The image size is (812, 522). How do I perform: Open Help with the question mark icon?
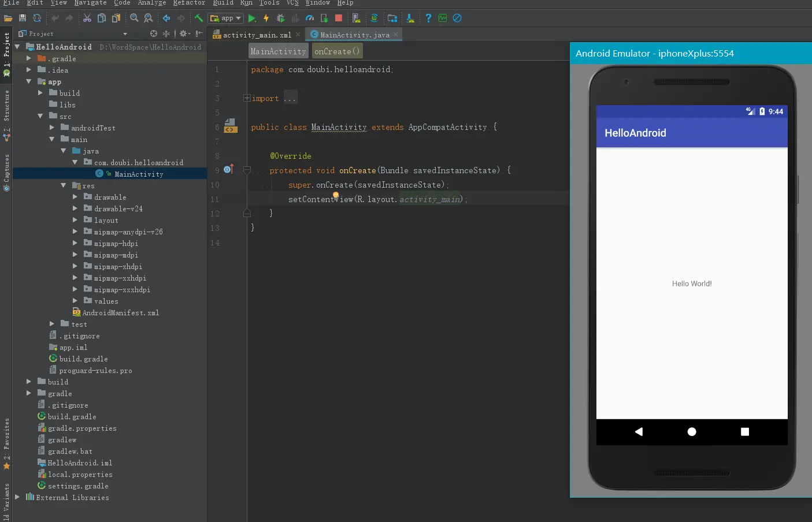(428, 18)
